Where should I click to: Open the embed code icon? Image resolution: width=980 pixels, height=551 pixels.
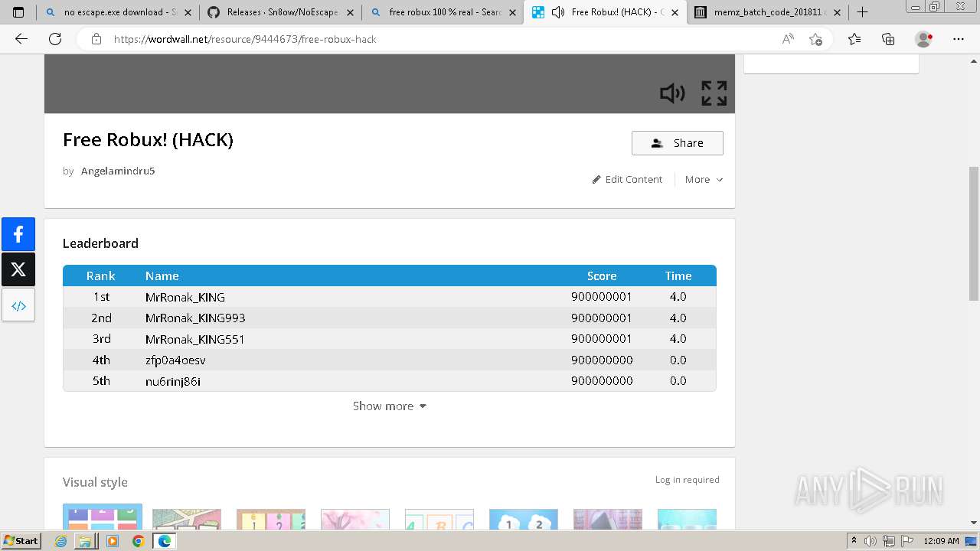[x=18, y=305]
